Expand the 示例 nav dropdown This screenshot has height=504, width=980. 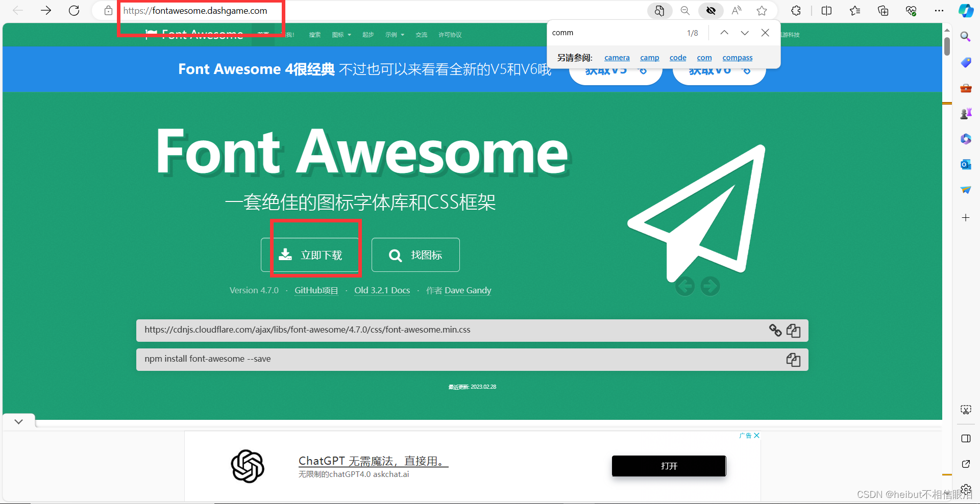[x=395, y=35]
